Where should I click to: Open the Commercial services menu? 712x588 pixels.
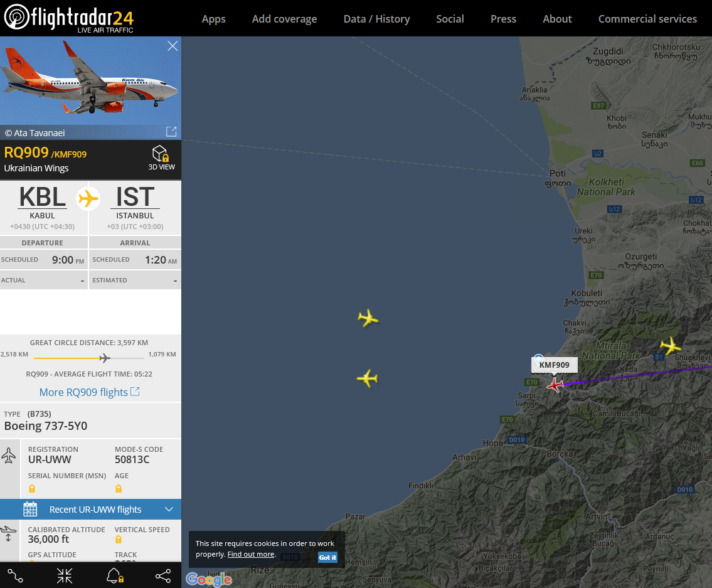pyautogui.click(x=647, y=19)
